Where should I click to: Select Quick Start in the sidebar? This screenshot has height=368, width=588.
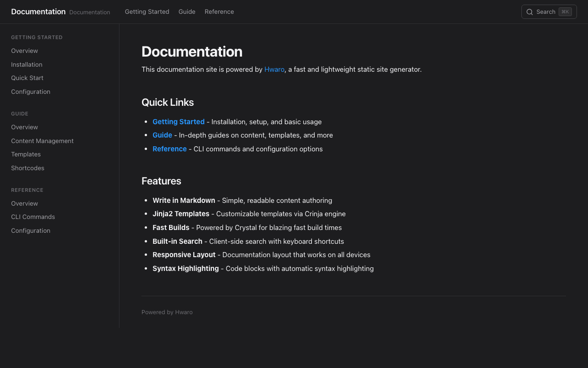tap(27, 78)
